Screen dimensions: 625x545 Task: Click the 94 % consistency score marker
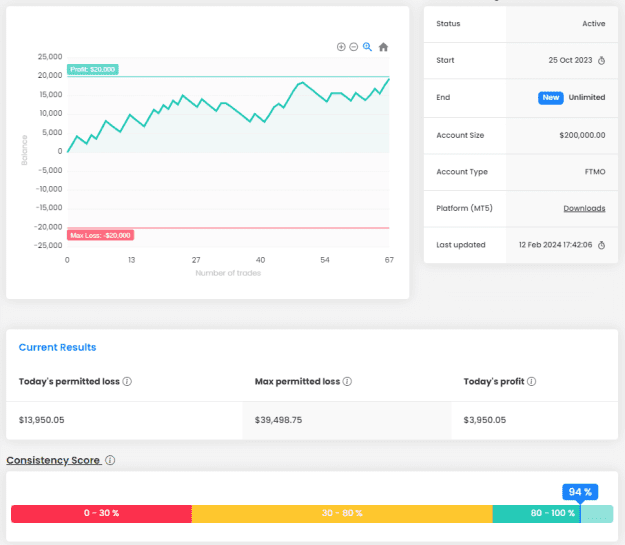pos(580,492)
